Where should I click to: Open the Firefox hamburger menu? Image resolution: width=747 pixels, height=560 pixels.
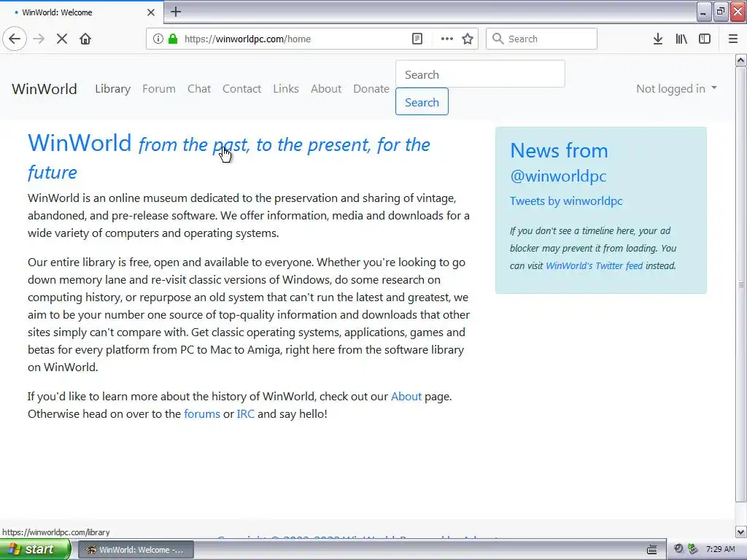pos(733,39)
